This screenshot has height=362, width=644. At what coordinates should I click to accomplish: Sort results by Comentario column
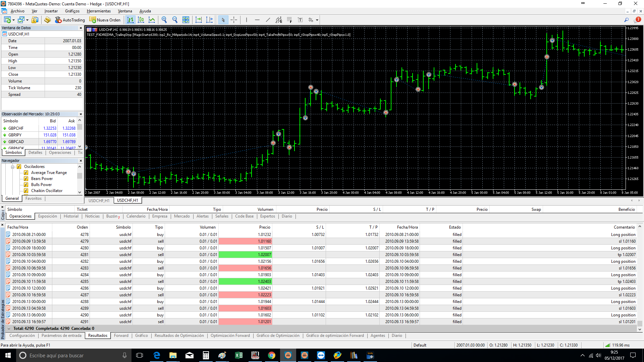(x=624, y=227)
